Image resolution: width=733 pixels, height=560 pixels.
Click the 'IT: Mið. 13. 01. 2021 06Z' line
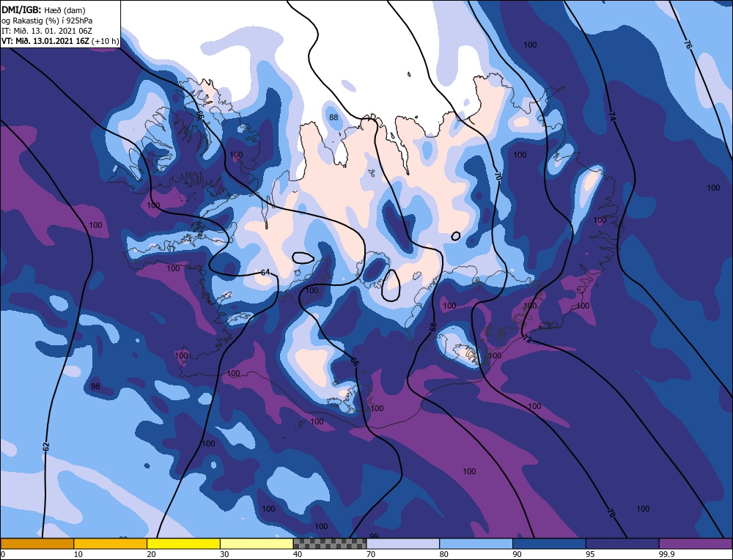click(47, 31)
